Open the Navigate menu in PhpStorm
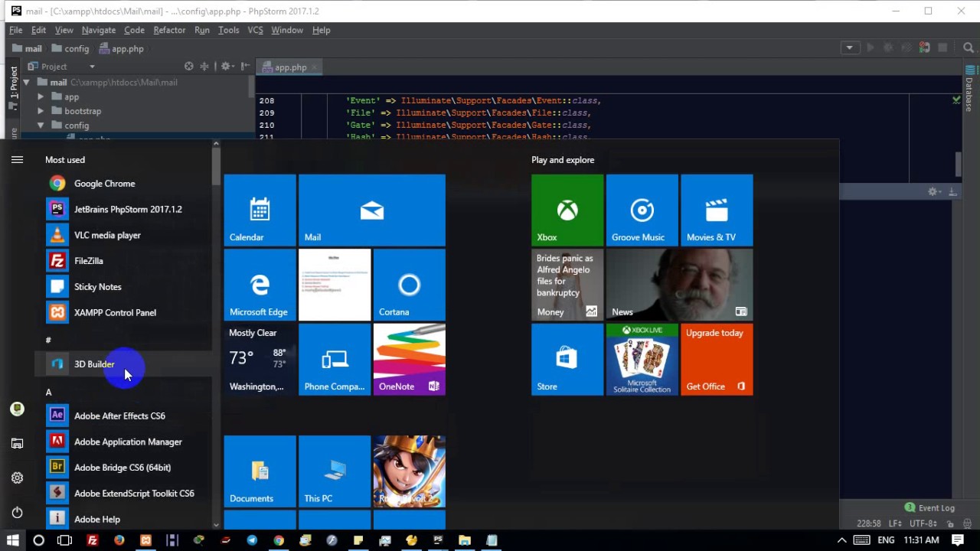The height and width of the screenshot is (551, 980). tap(99, 30)
